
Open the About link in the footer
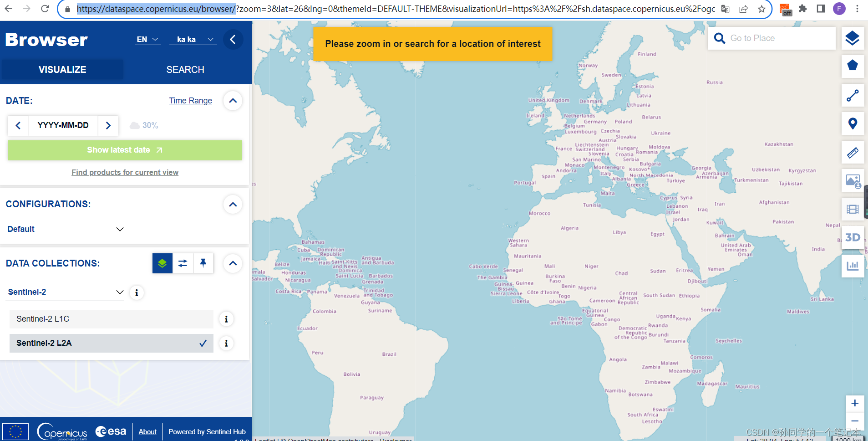(x=147, y=432)
